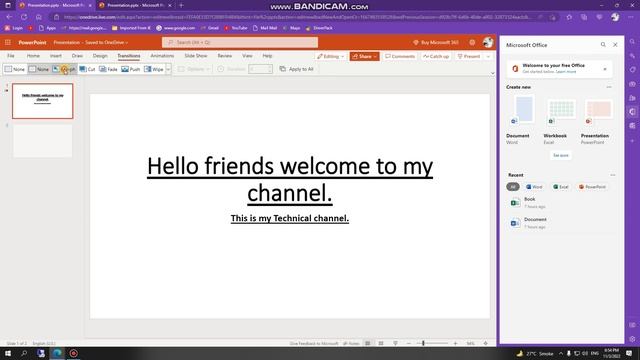Open the Home tab

pos(33,56)
